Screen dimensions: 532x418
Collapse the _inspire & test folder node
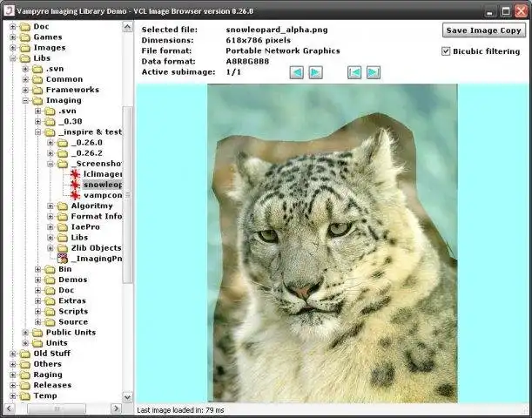37,132
